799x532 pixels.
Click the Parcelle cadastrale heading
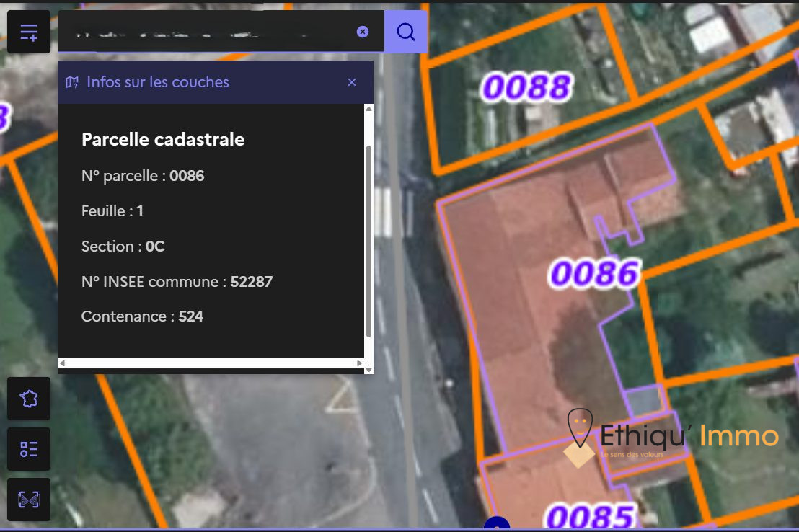point(163,139)
